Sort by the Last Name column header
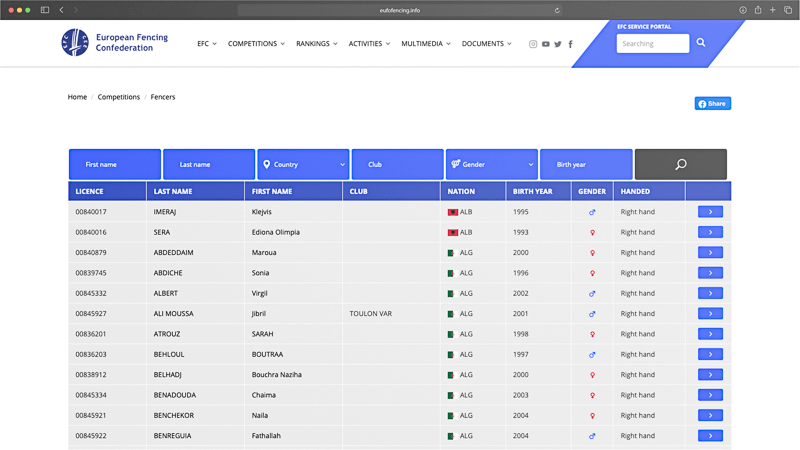Screen dimensions: 800x450 coord(173,191)
